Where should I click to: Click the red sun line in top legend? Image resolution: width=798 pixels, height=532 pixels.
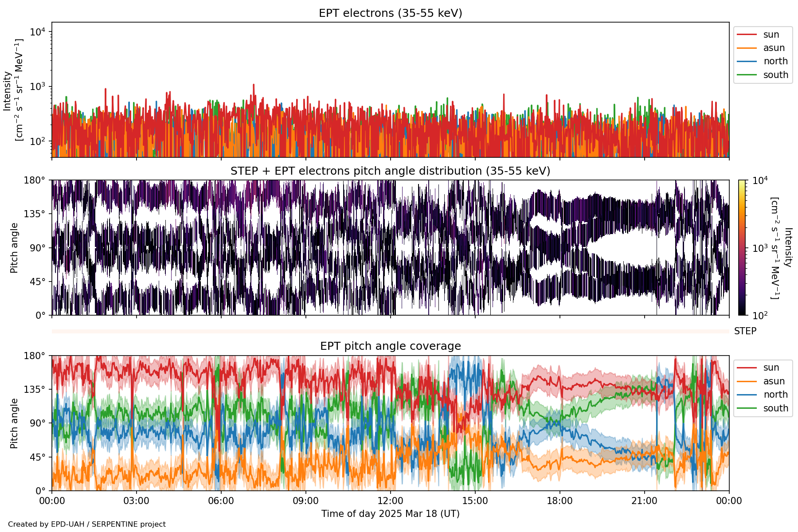[x=747, y=35]
